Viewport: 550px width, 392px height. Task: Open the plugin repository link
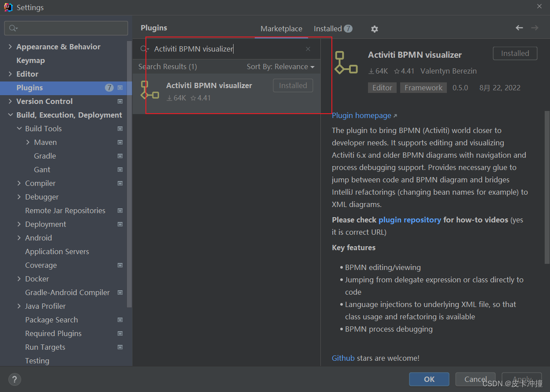(409, 220)
